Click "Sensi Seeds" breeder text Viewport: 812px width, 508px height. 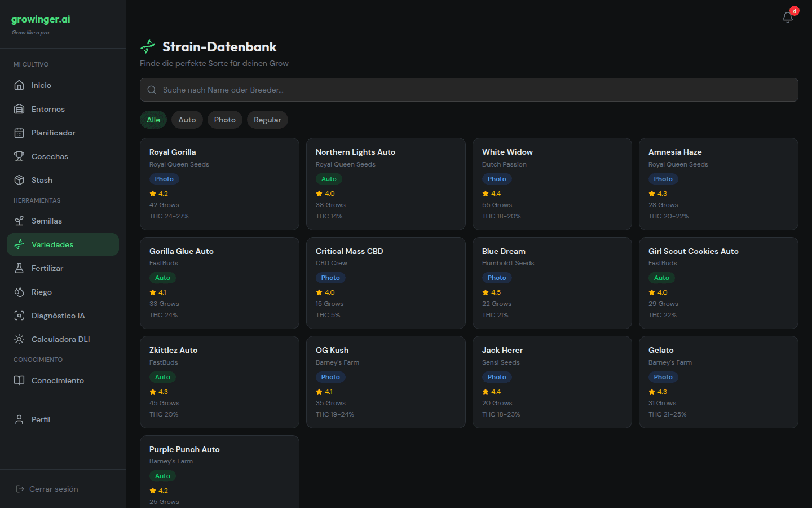501,362
